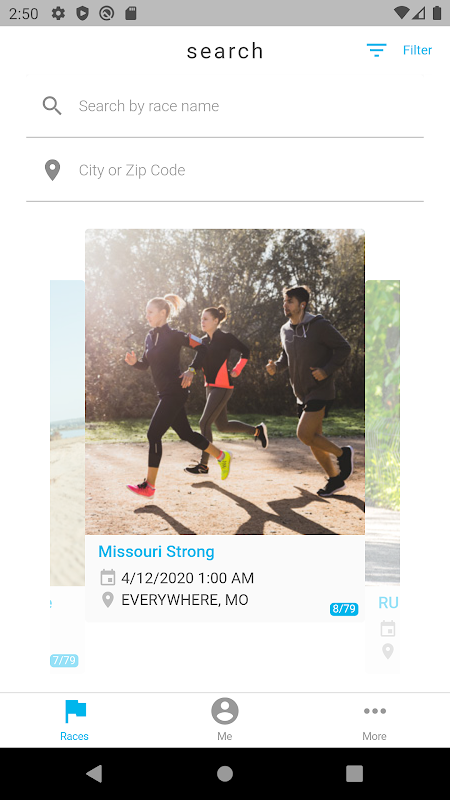Open the Missouri Strong title link
This screenshot has width=450, height=800.
coord(156,552)
